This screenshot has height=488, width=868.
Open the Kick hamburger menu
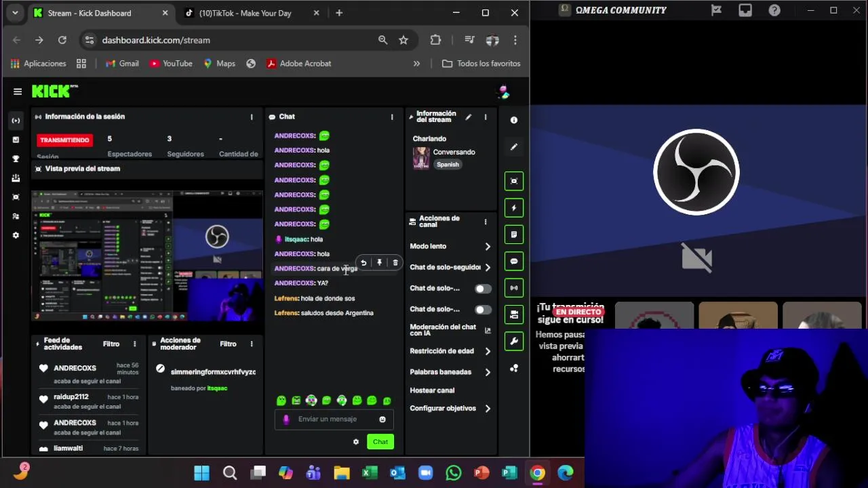pos(18,91)
